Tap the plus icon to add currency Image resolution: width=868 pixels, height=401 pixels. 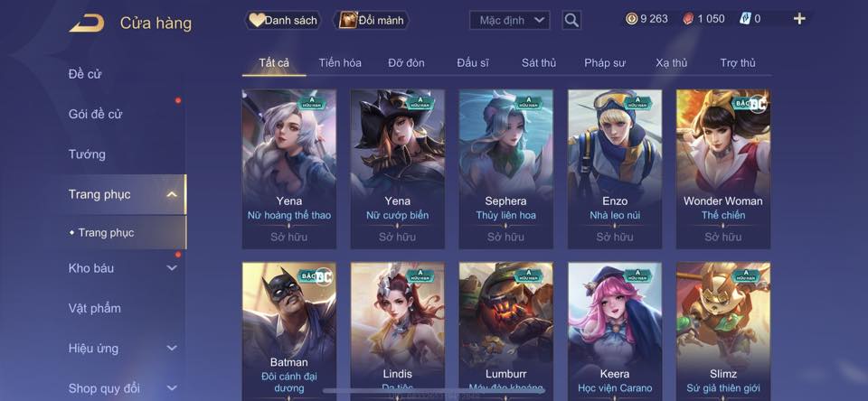[798, 19]
